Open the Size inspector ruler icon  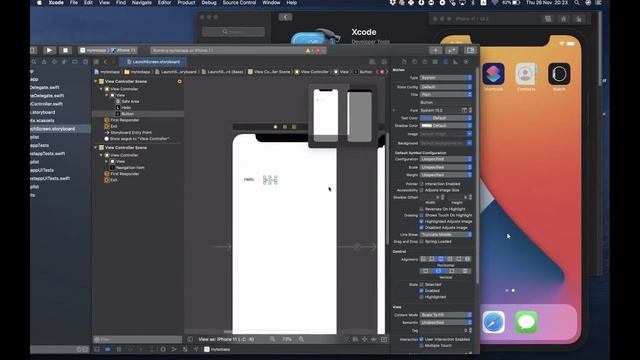pos(456,62)
